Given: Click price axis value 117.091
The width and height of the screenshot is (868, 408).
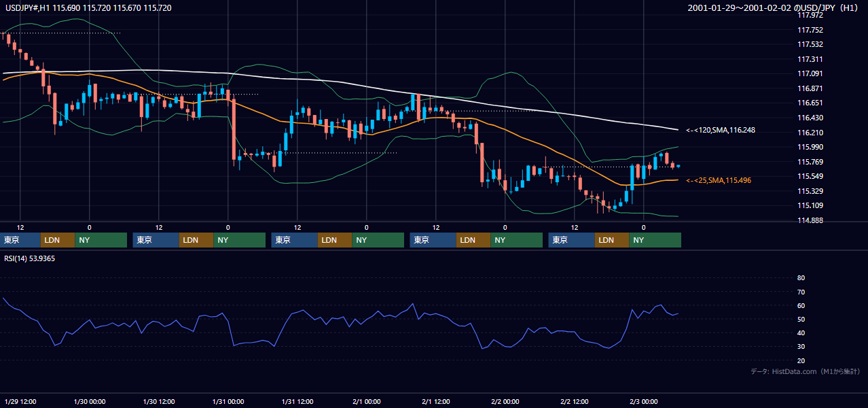Looking at the screenshot, I should pos(809,73).
